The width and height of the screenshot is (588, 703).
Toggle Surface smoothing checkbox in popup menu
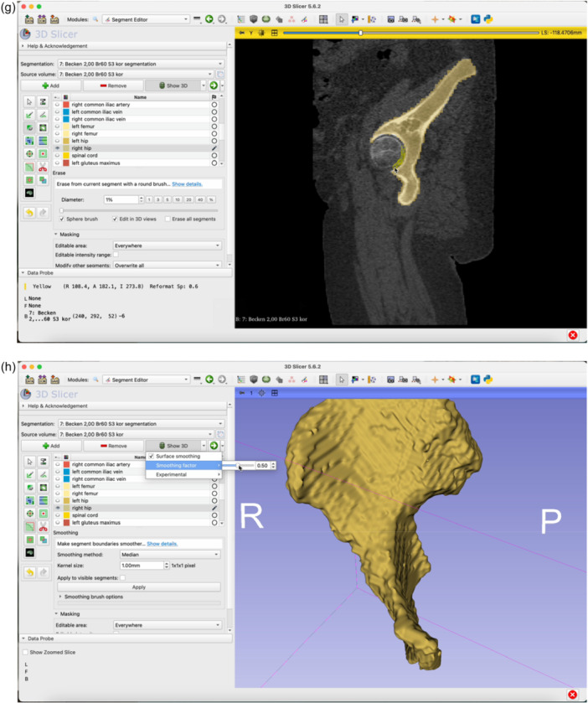152,456
